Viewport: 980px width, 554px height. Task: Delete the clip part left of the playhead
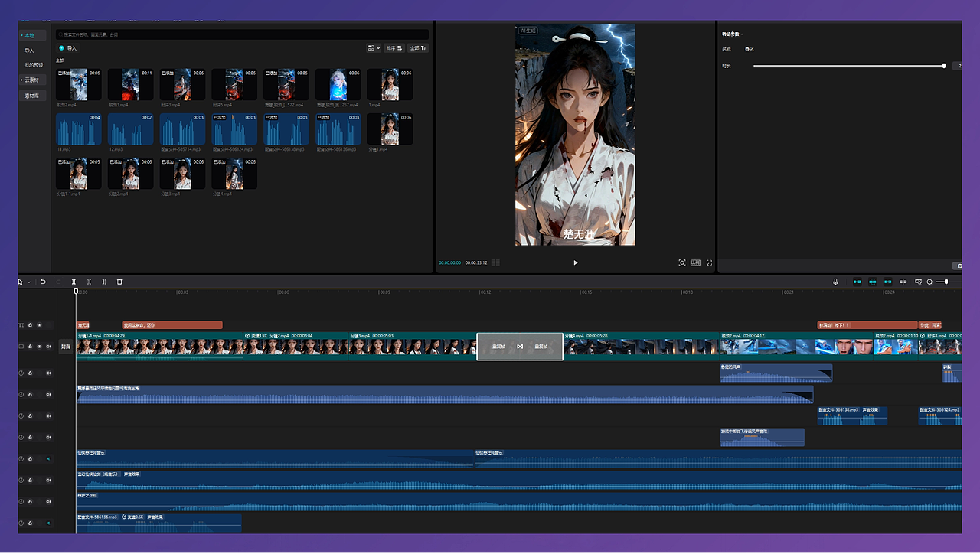[x=89, y=282]
